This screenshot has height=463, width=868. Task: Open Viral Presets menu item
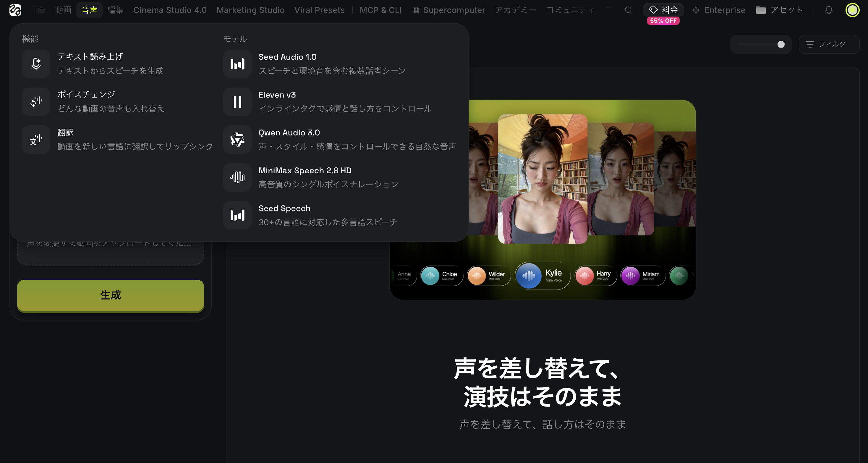point(319,10)
